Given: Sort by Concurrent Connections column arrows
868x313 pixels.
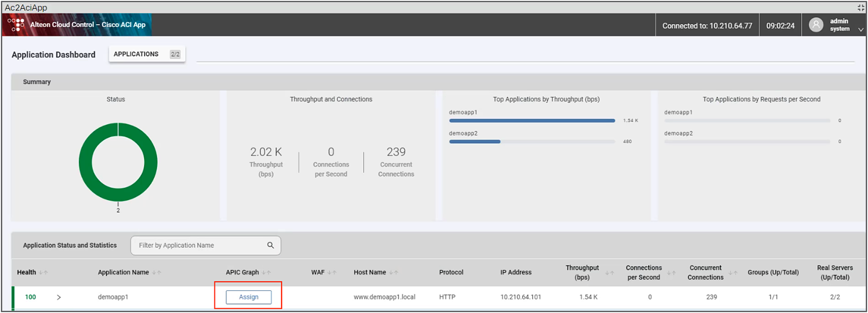Looking at the screenshot, I should point(733,273).
